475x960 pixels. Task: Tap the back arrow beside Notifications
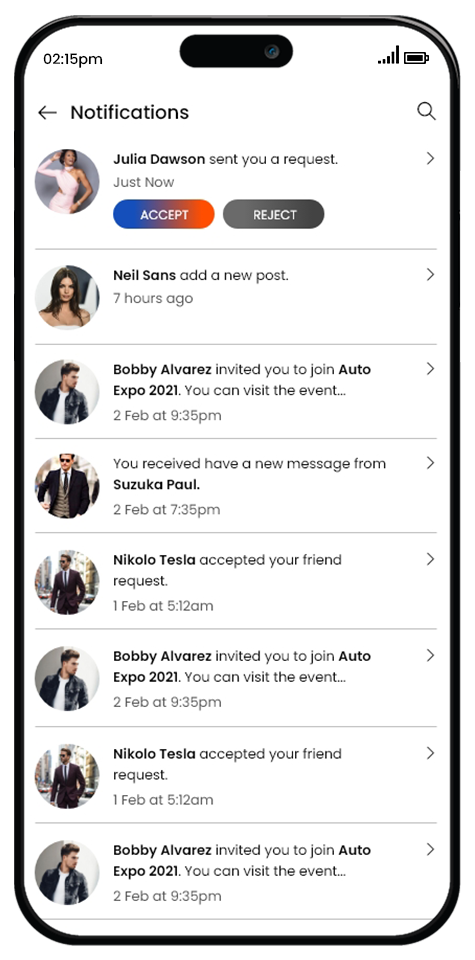point(47,112)
